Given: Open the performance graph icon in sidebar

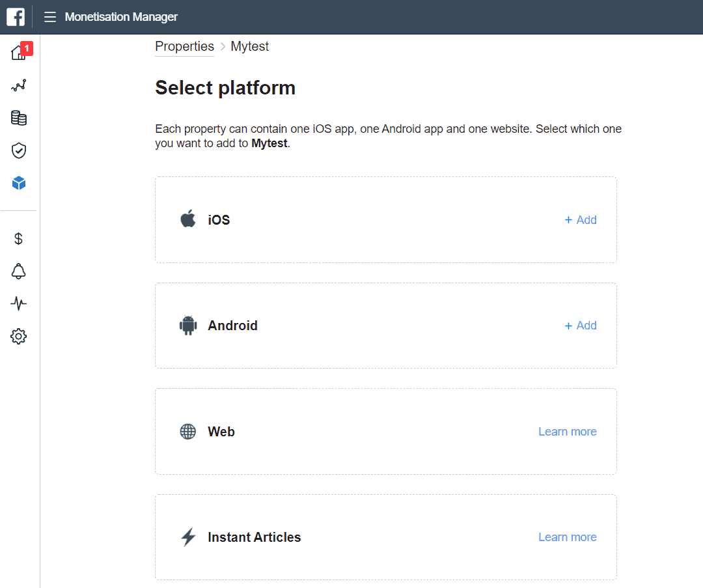Looking at the screenshot, I should tap(19, 85).
